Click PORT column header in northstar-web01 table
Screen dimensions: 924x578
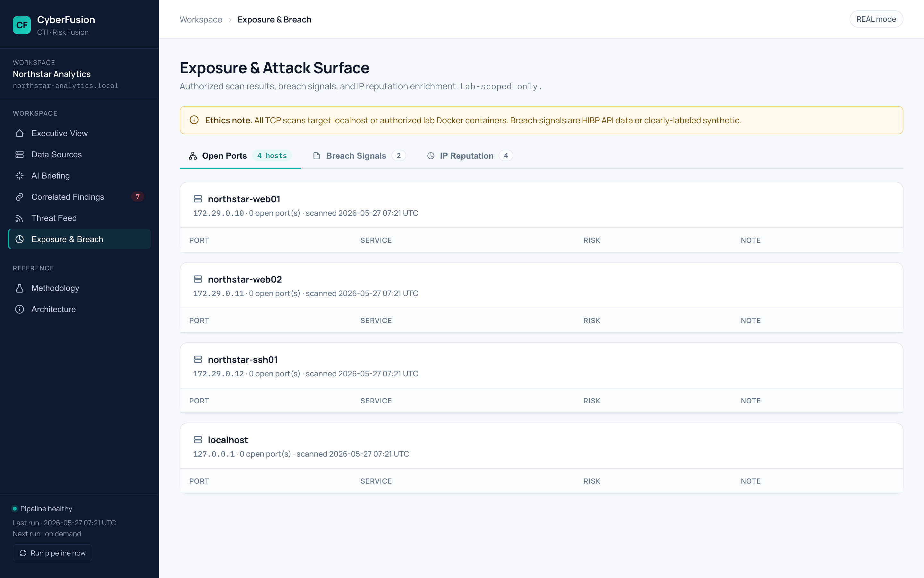199,240
